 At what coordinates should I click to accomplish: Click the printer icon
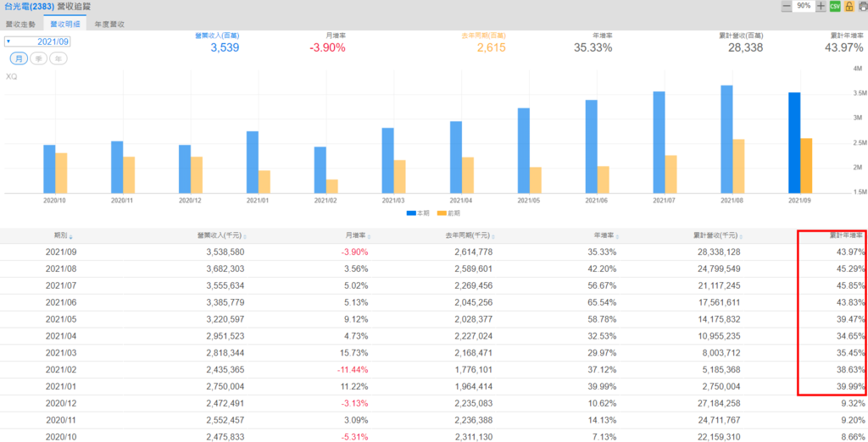pyautogui.click(x=862, y=6)
